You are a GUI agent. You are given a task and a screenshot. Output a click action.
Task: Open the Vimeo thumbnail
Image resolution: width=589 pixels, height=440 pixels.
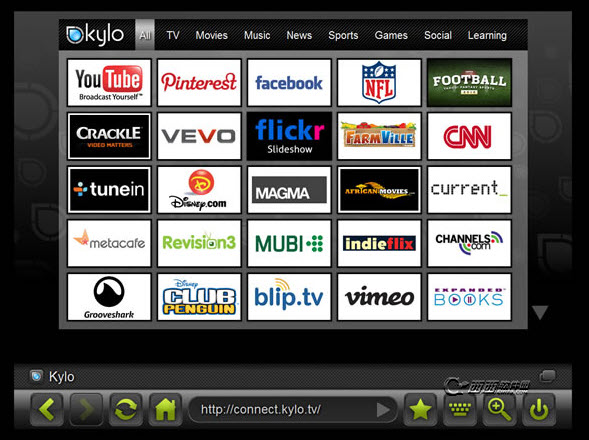click(379, 297)
